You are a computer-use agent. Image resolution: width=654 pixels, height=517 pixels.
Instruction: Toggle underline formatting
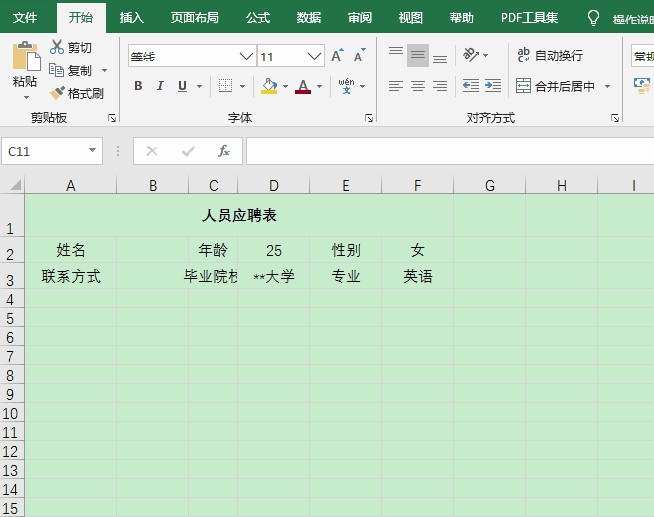pos(182,86)
